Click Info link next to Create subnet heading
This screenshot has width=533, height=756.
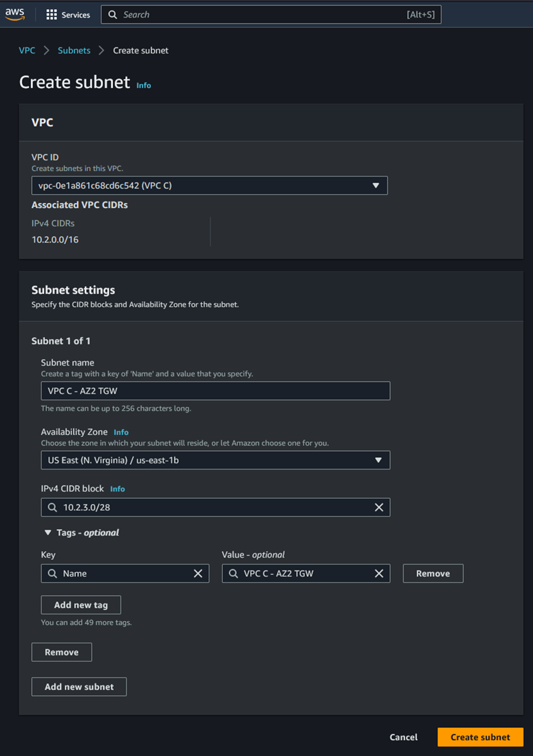tap(143, 86)
